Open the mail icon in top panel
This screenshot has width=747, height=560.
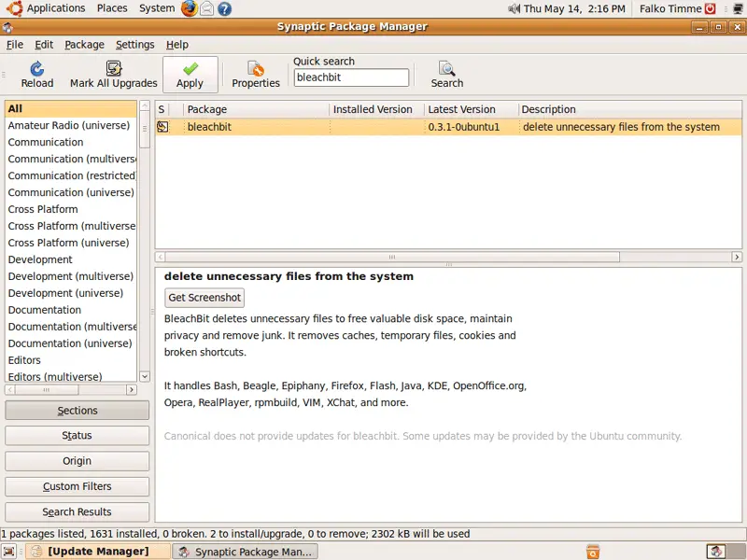206,8
